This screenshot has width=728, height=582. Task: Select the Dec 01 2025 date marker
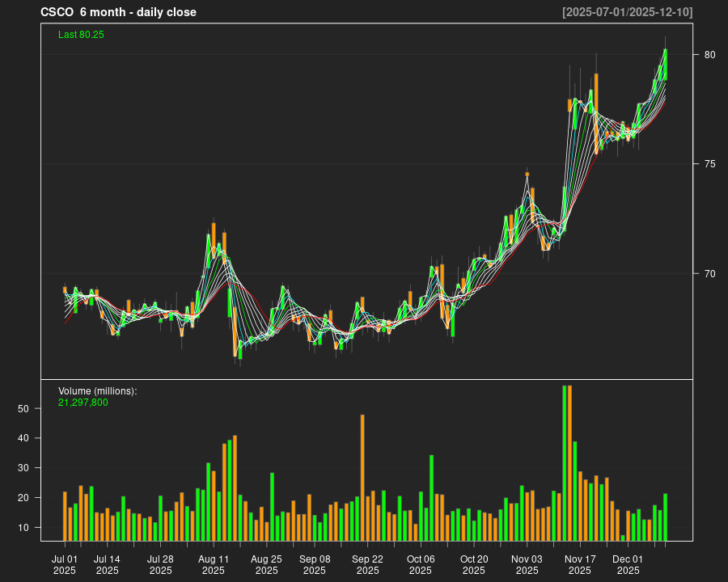pyautogui.click(x=628, y=564)
